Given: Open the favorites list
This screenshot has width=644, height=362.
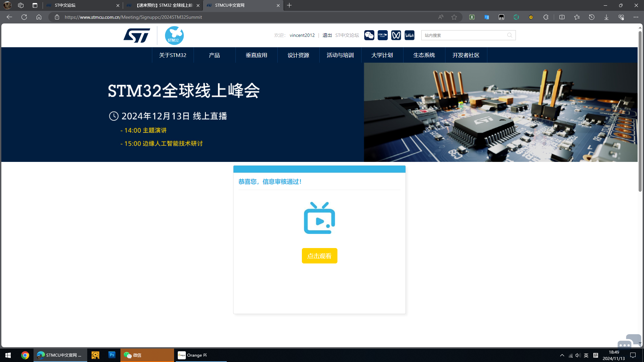Looking at the screenshot, I should tap(577, 17).
